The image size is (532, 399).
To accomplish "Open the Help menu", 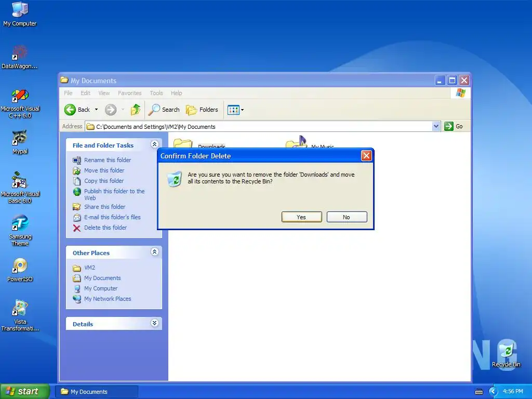I will click(x=177, y=93).
